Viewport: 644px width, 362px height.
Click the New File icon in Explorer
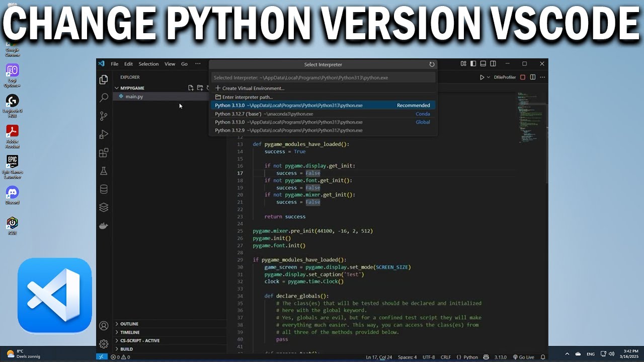tap(191, 88)
